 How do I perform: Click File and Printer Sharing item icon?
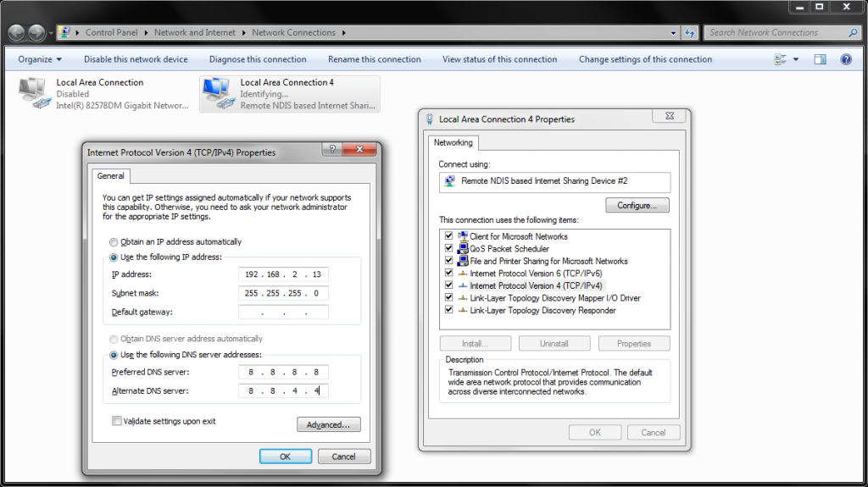coord(463,261)
